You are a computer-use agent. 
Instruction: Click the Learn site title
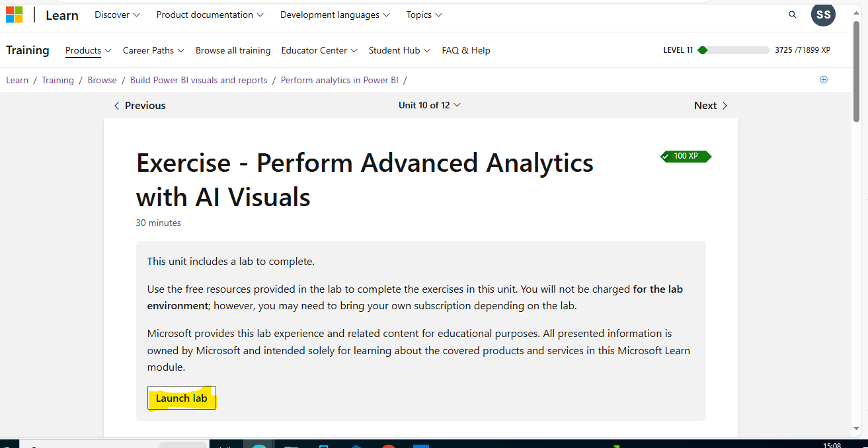pyautogui.click(x=62, y=15)
